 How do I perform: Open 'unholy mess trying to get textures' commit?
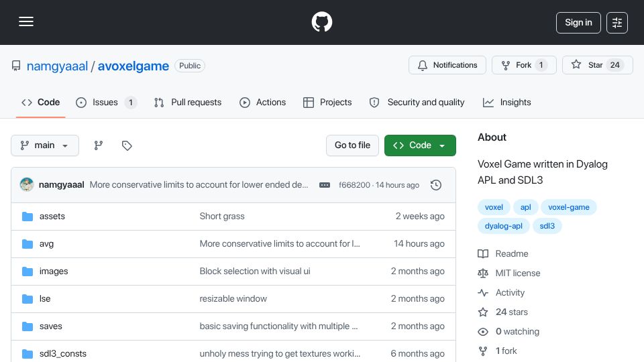[280, 354]
